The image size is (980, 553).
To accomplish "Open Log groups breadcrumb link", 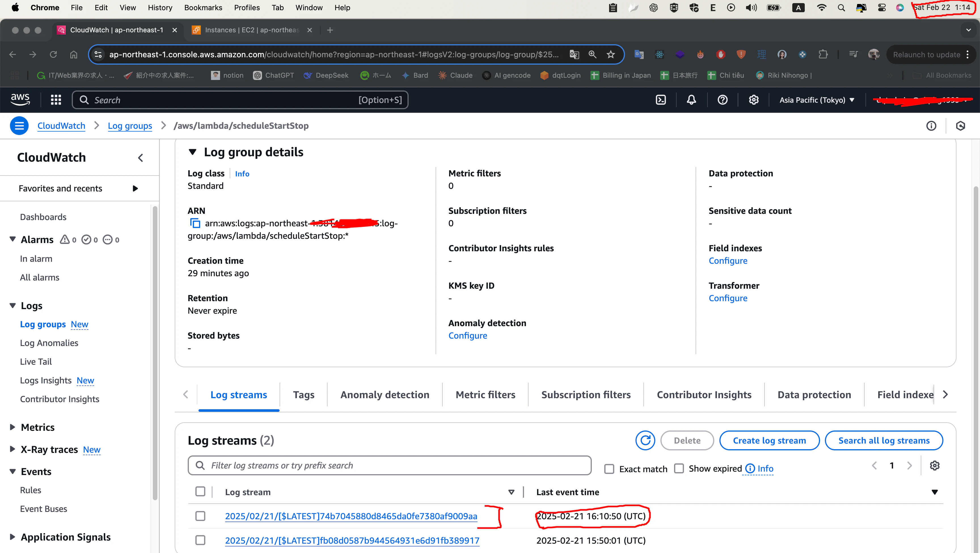I will coord(130,126).
